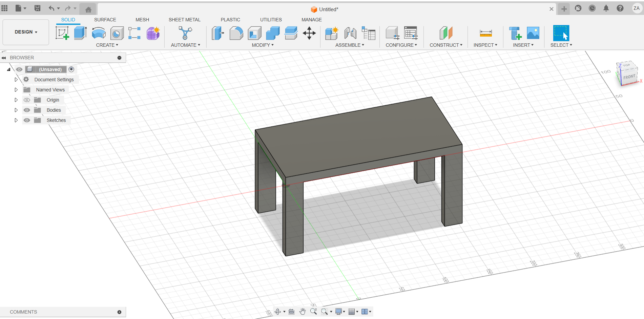
Task: Select the Press Pull tool
Action: (218, 33)
